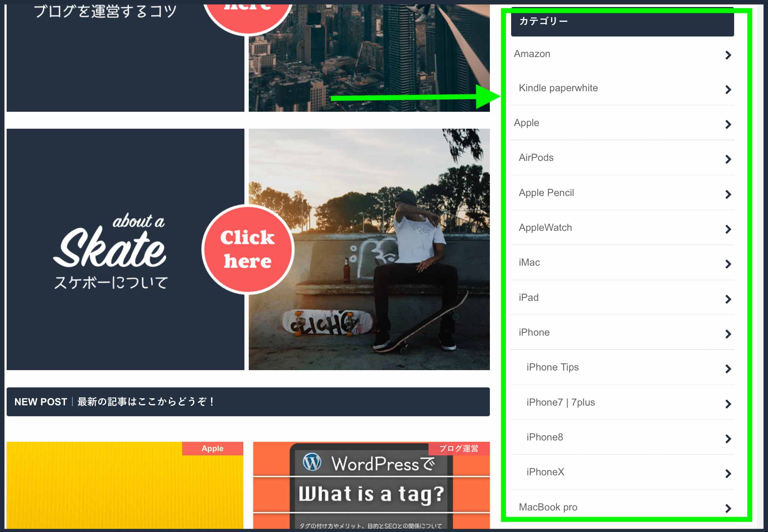Viewport: 768px width, 532px height.
Task: Click chevron arrow beside Apple Pencil
Action: 728,194
